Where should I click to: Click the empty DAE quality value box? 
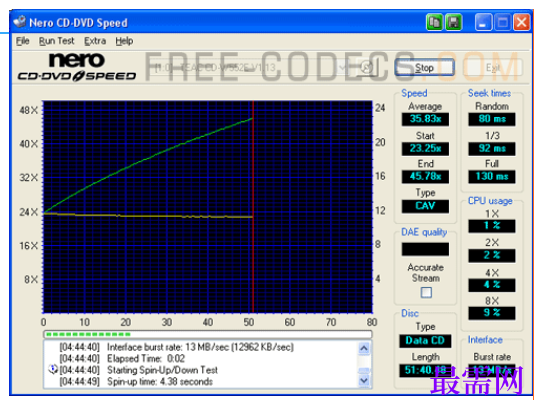click(x=425, y=249)
